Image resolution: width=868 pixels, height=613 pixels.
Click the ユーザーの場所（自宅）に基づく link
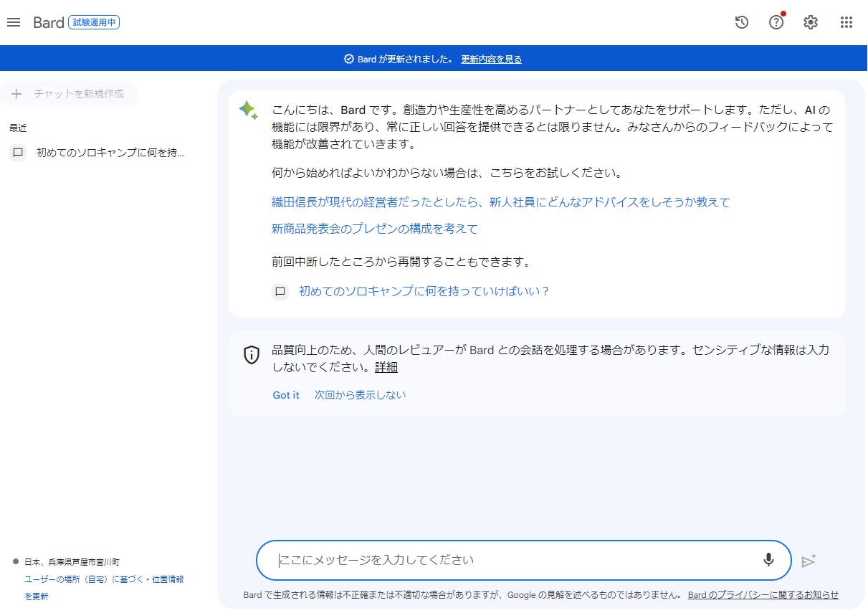coord(84,579)
